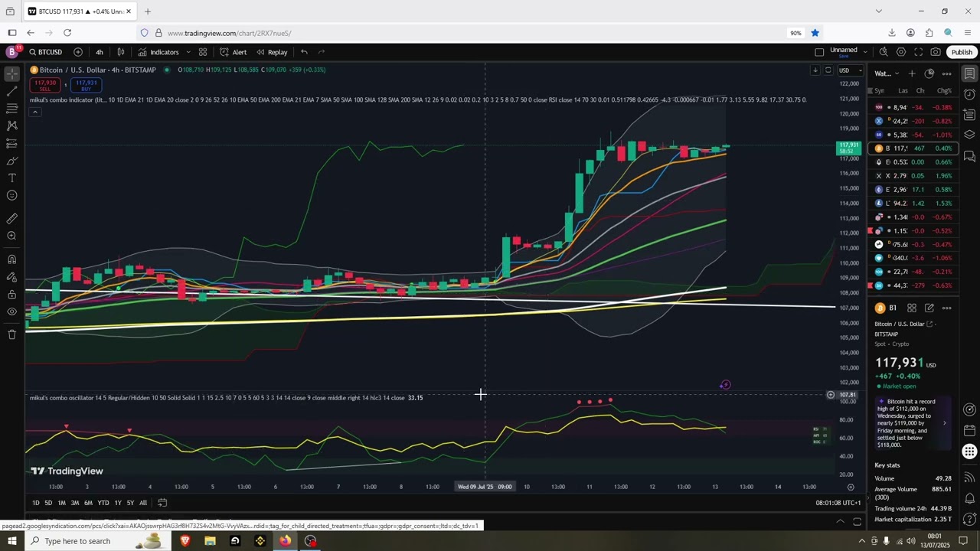Viewport: 980px width, 551px height.
Task: Open timezone menu showing UTC+1
Action: pos(838,503)
